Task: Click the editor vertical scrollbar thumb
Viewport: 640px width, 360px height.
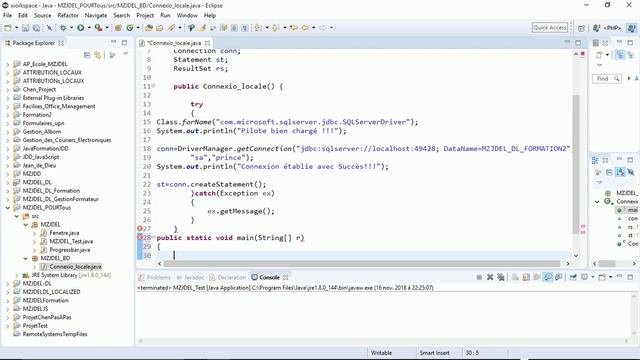Action: (x=576, y=164)
